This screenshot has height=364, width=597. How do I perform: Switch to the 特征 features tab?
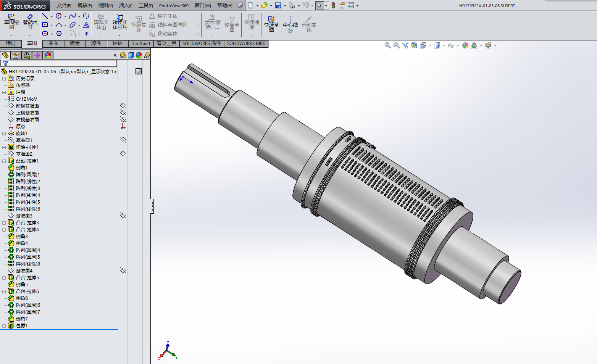(x=11, y=43)
